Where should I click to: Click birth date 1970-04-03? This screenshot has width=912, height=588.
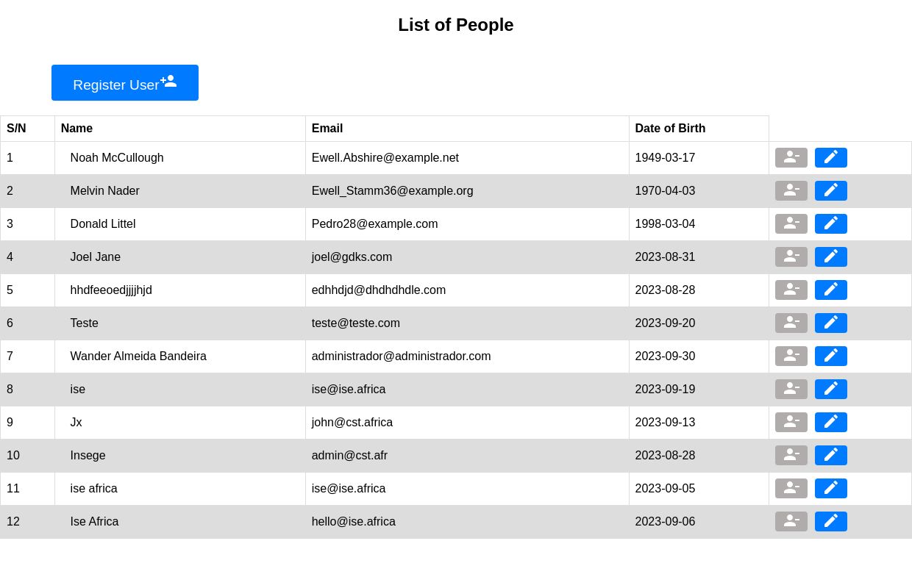pyautogui.click(x=665, y=191)
